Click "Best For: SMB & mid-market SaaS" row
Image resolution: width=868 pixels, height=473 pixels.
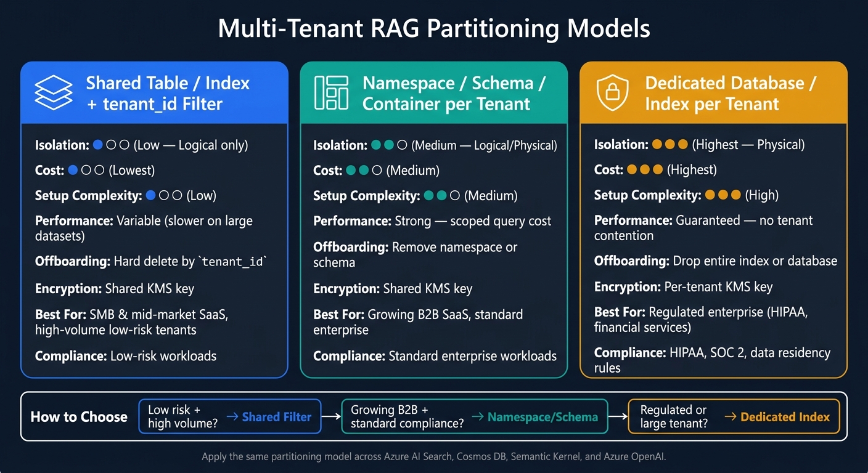point(131,322)
